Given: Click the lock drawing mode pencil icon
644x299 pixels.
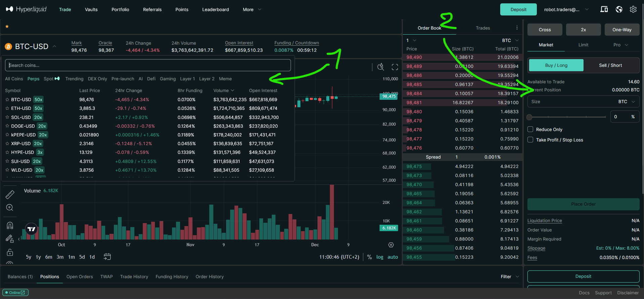Looking at the screenshot, I should point(10,239).
